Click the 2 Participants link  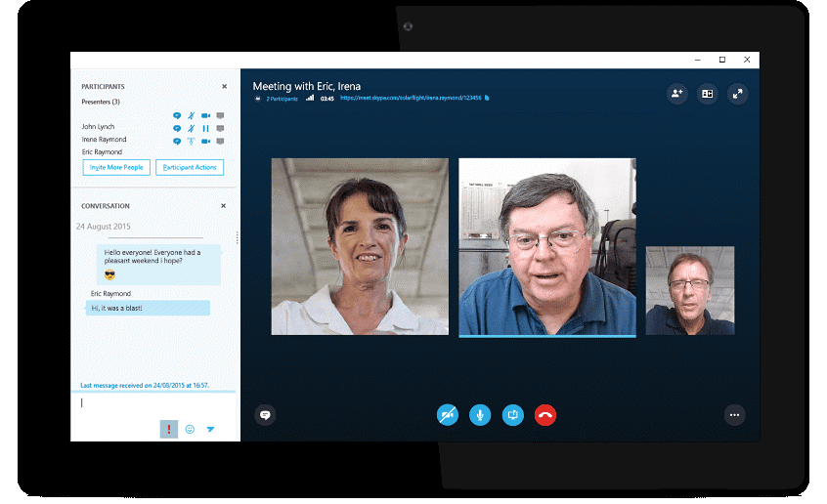click(x=283, y=99)
